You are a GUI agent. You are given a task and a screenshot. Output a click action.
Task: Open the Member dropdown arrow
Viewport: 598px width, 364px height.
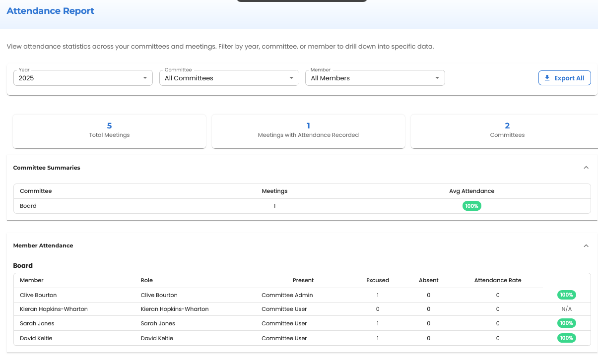tap(437, 78)
